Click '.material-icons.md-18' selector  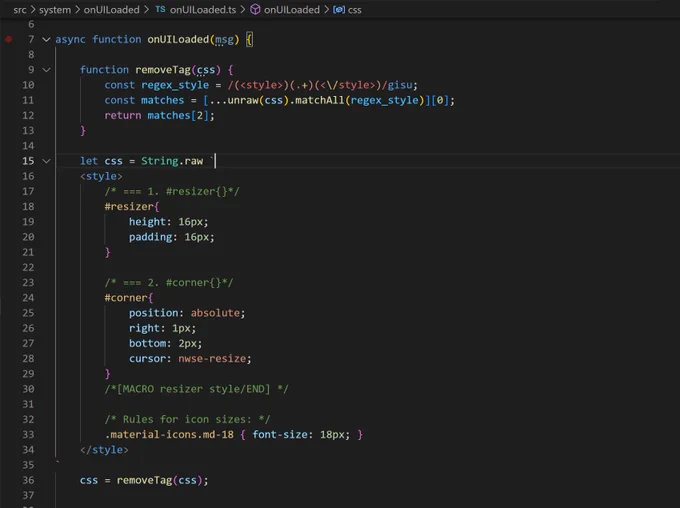point(169,435)
